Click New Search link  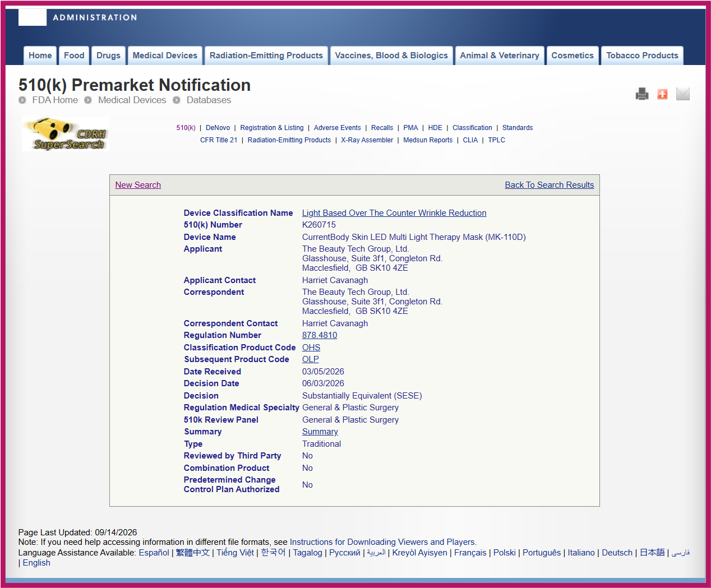coord(138,185)
